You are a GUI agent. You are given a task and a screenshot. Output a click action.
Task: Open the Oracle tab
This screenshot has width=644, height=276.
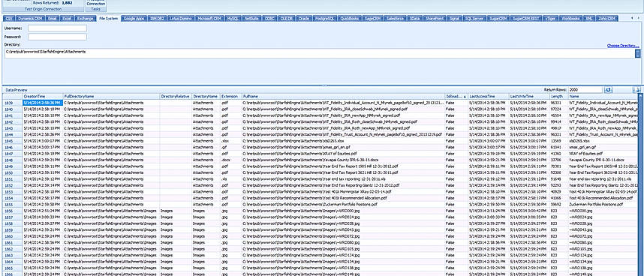pos(304,19)
